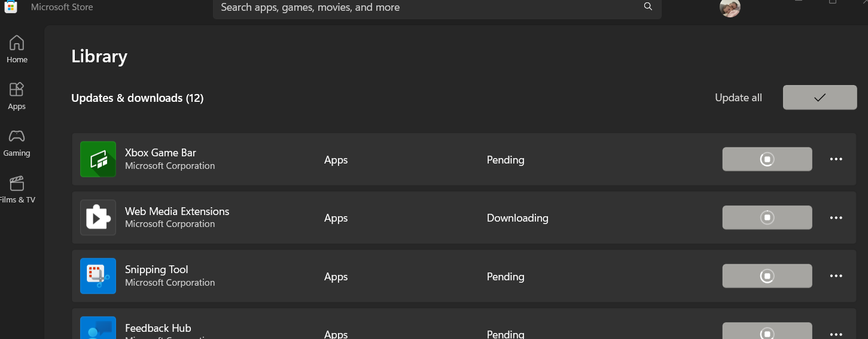Click the Snipping Tool app icon
The height and width of the screenshot is (339, 868).
coord(98,276)
